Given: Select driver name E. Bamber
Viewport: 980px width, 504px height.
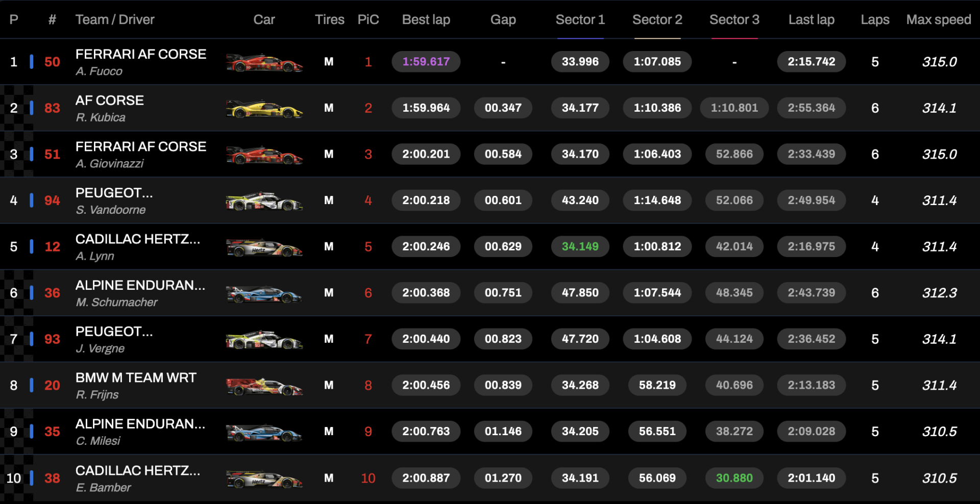Looking at the screenshot, I should pyautogui.click(x=104, y=488).
